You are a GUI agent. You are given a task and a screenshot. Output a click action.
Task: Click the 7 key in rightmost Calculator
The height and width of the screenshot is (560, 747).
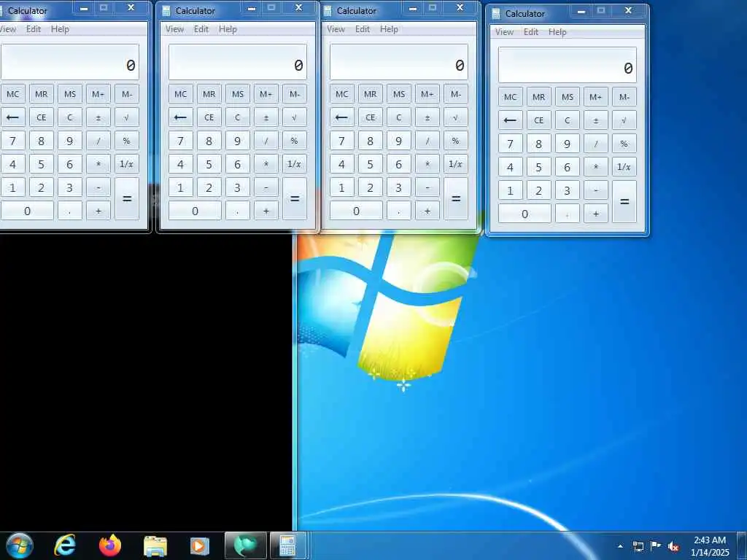[510, 144]
